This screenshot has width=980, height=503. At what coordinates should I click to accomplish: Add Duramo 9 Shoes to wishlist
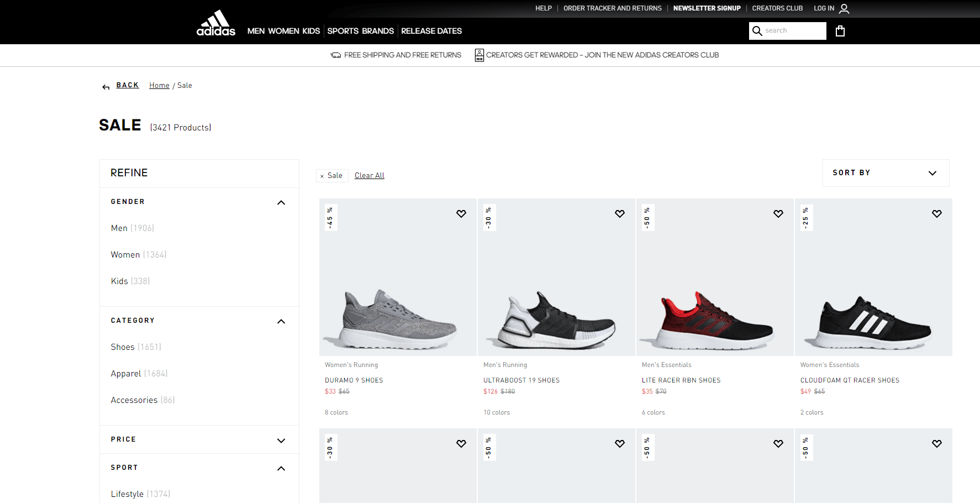[461, 214]
